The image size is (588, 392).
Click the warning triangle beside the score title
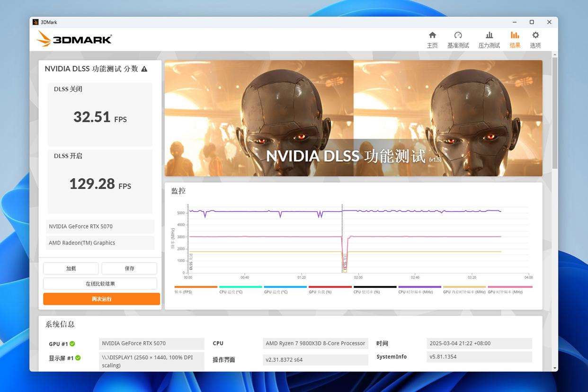(144, 69)
